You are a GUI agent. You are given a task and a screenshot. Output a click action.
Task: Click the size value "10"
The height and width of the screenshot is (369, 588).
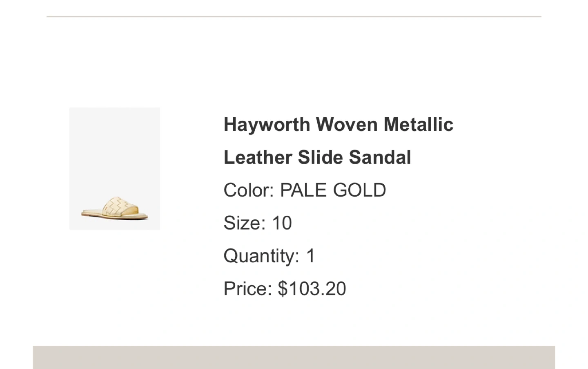pos(282,223)
